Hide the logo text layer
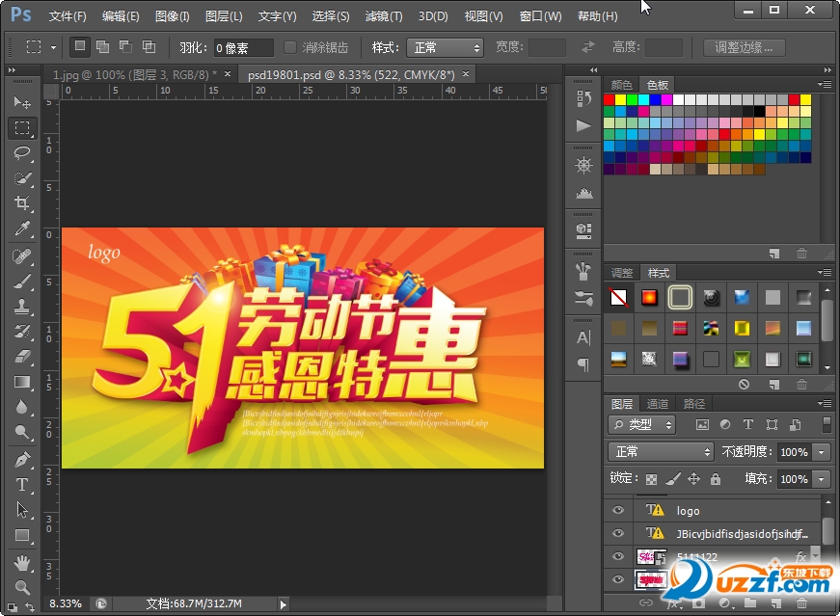The image size is (840, 616). click(x=618, y=511)
